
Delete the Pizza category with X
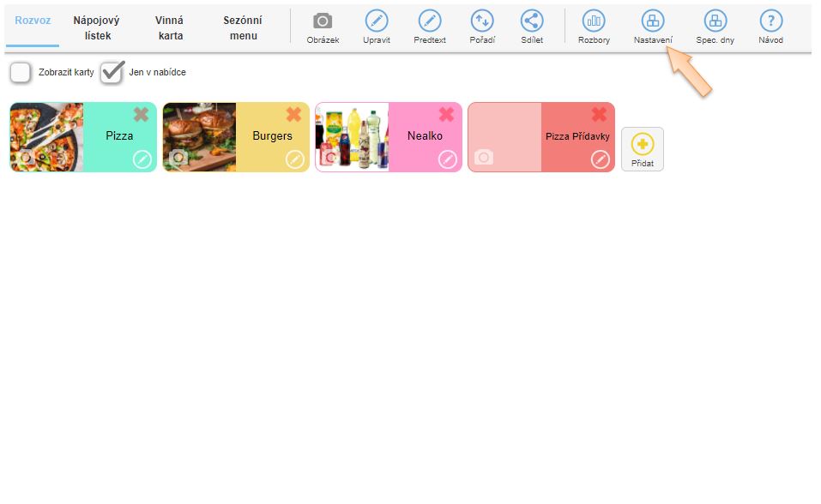[142, 115]
